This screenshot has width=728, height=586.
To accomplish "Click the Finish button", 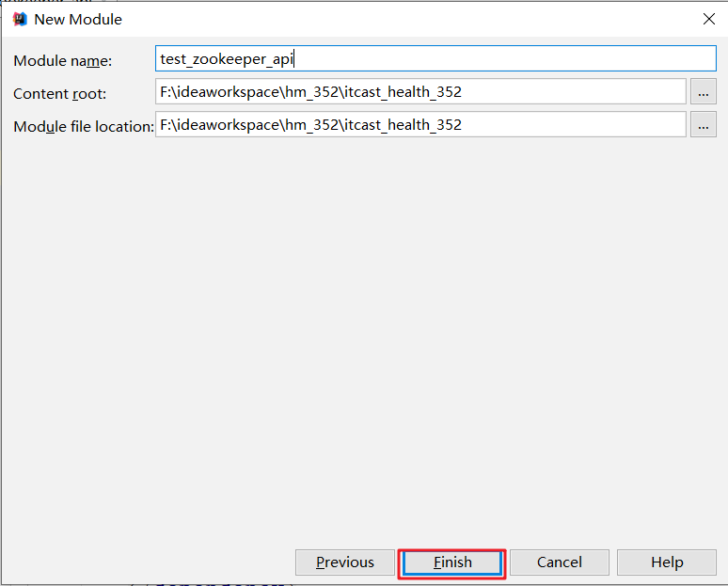I will 452,562.
